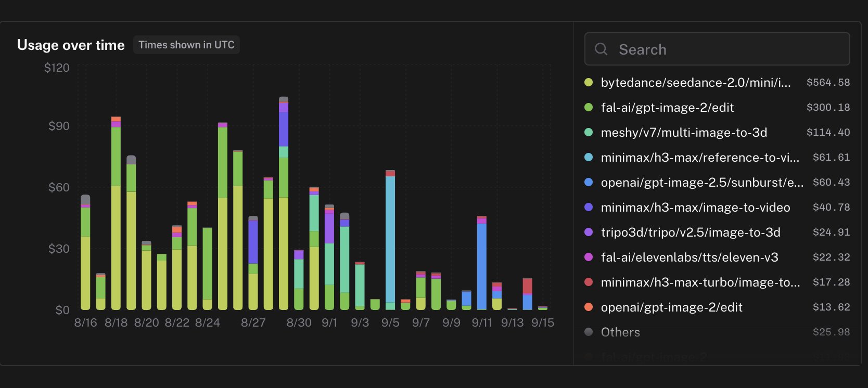
Task: Click the red dot beside minimax/h3-max-turbo/image-to
Action: click(x=589, y=282)
